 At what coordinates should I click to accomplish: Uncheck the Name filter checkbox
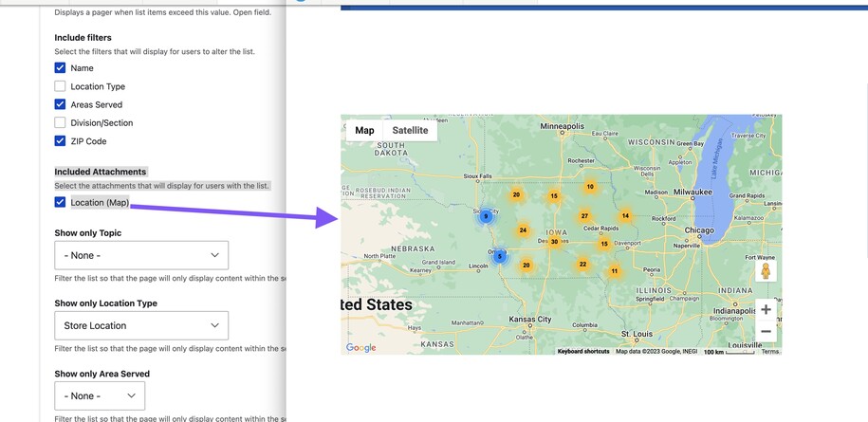tap(60, 68)
